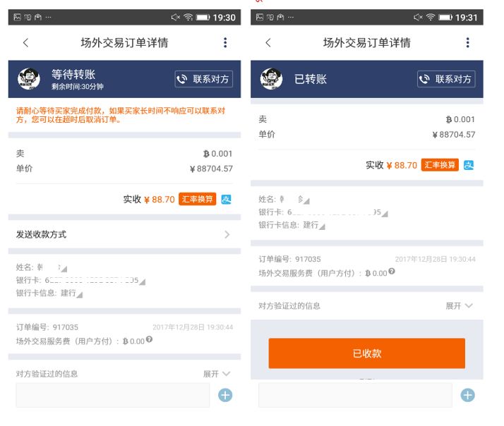The image size is (504, 426).
Task: Tap the orange wait-for-payment notice text
Action: pyautogui.click(x=121, y=115)
